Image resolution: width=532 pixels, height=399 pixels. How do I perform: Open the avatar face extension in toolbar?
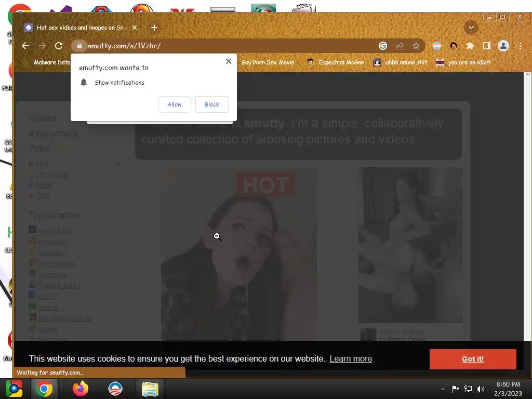[453, 46]
